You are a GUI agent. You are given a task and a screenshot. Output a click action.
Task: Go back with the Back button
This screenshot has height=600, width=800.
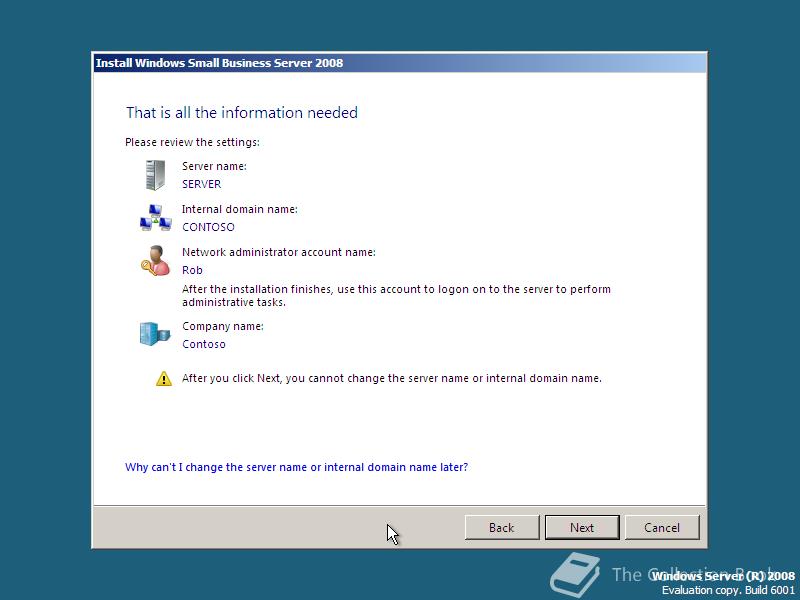pyautogui.click(x=502, y=528)
